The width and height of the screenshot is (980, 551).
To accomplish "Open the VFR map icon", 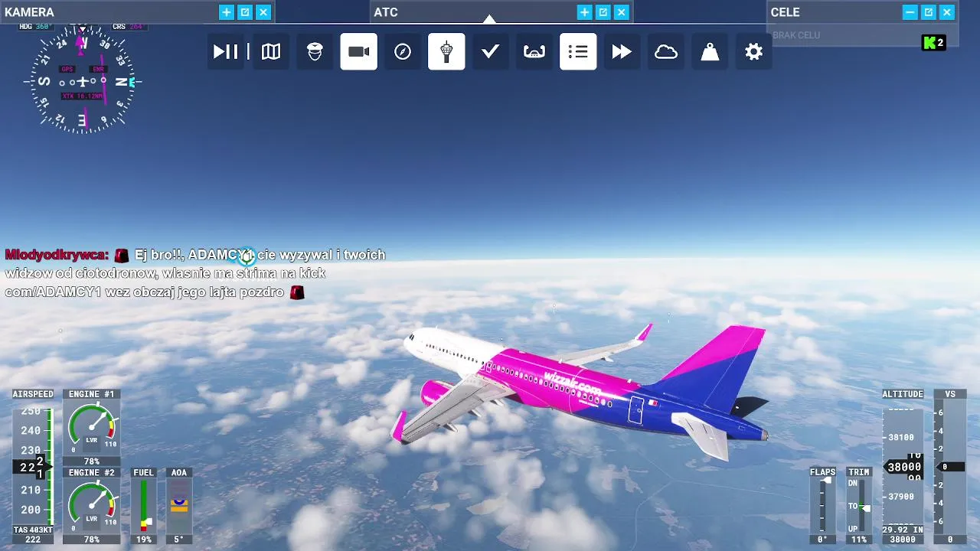I will (x=271, y=51).
